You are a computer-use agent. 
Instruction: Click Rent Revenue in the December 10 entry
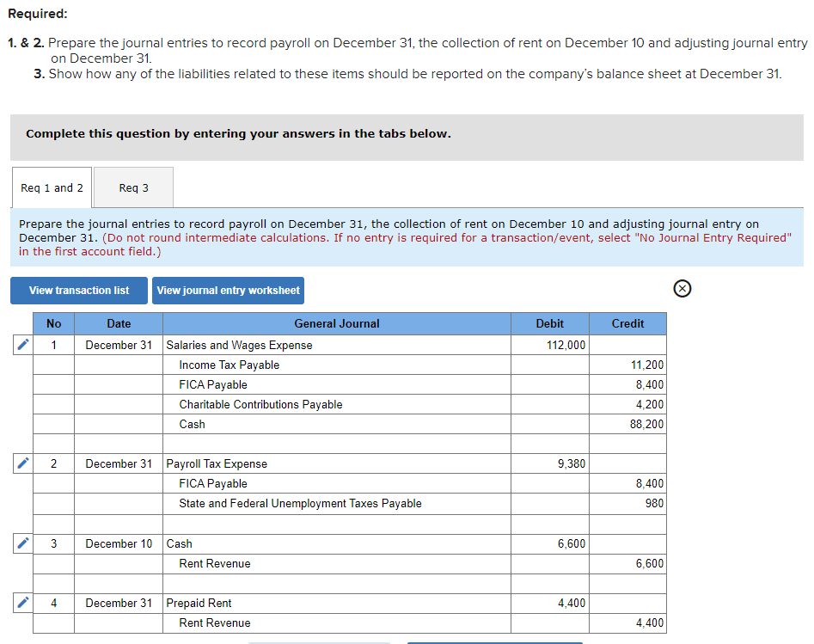(337, 563)
